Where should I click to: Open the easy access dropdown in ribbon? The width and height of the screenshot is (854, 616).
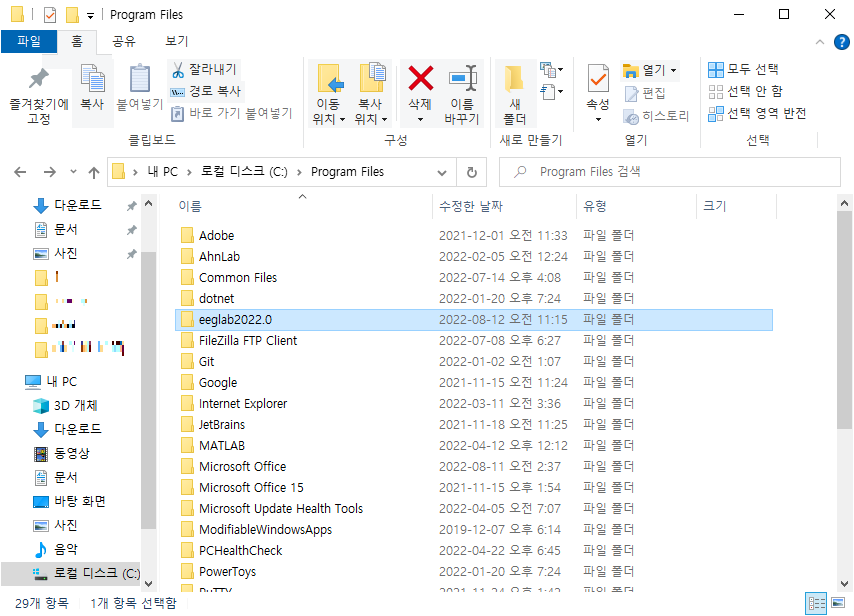[x=551, y=92]
